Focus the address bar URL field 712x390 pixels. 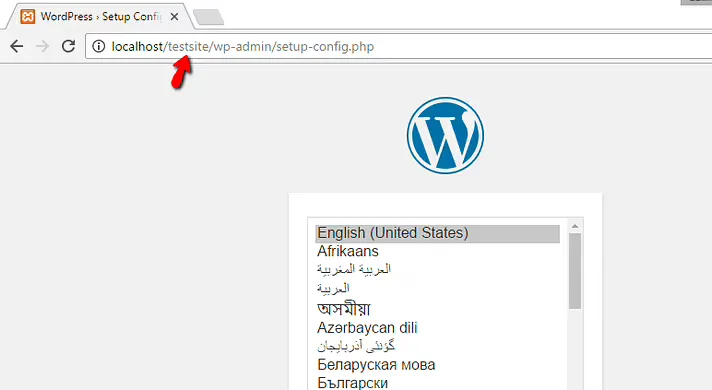400,46
